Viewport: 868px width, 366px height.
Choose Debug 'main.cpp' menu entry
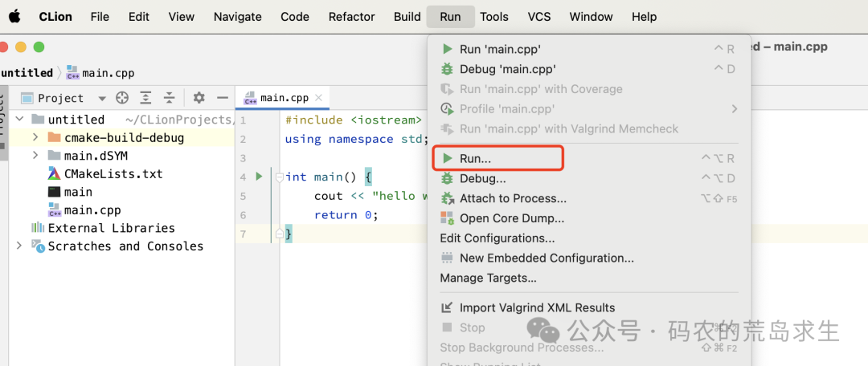tap(589, 69)
